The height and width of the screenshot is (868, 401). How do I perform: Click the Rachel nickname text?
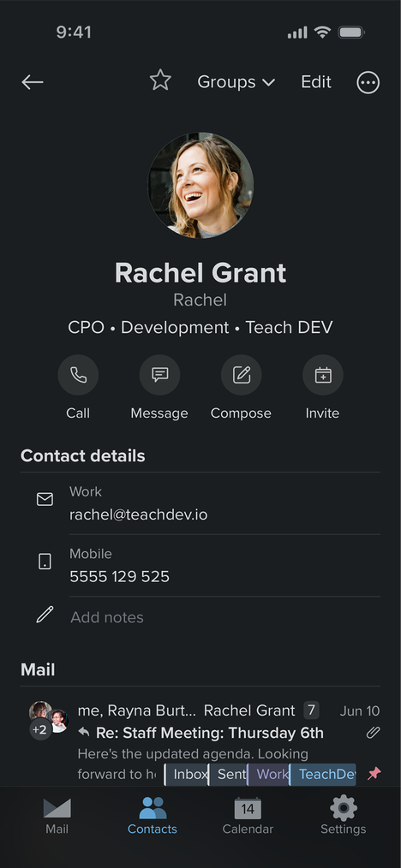pyautogui.click(x=200, y=300)
